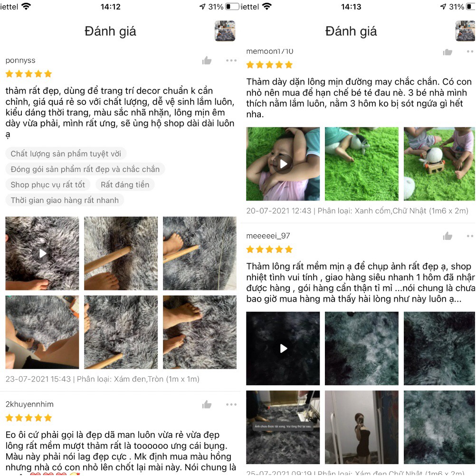476x476 pixels.
Task: Open more options for ponnyss's review
Action: (231, 60)
